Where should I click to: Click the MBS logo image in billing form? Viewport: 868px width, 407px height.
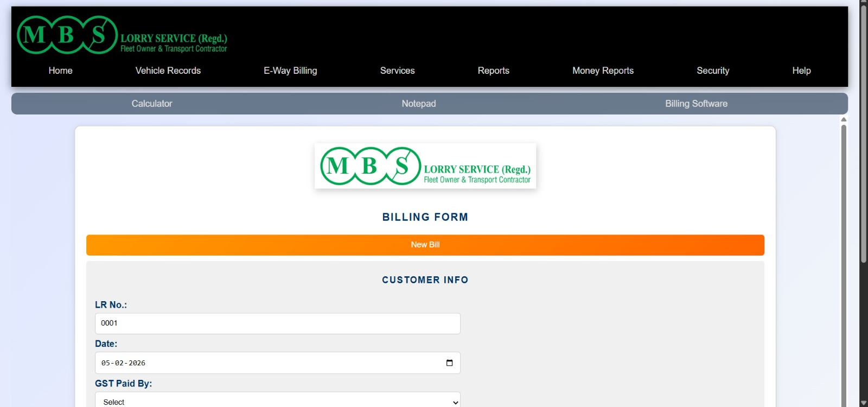(x=425, y=166)
